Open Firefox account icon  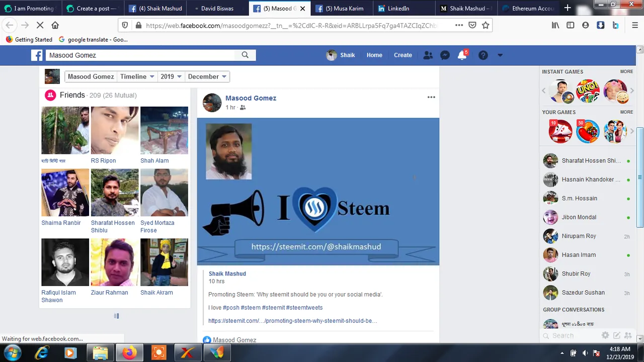tap(585, 25)
